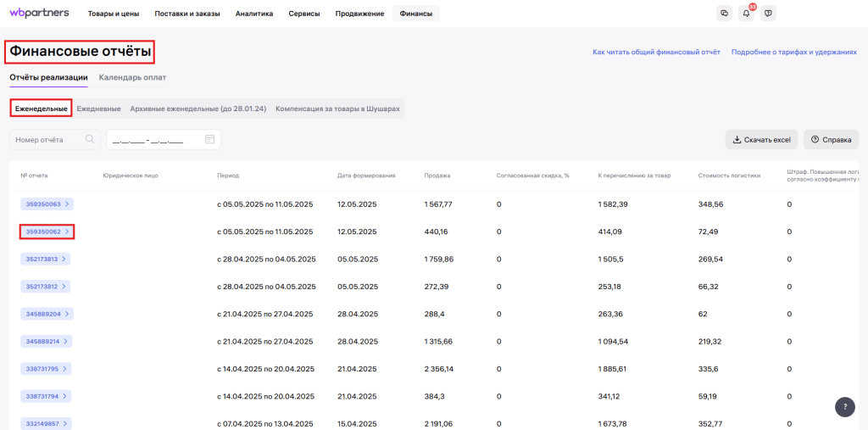
Task: Click payout value 1 582,39
Action: [613, 204]
